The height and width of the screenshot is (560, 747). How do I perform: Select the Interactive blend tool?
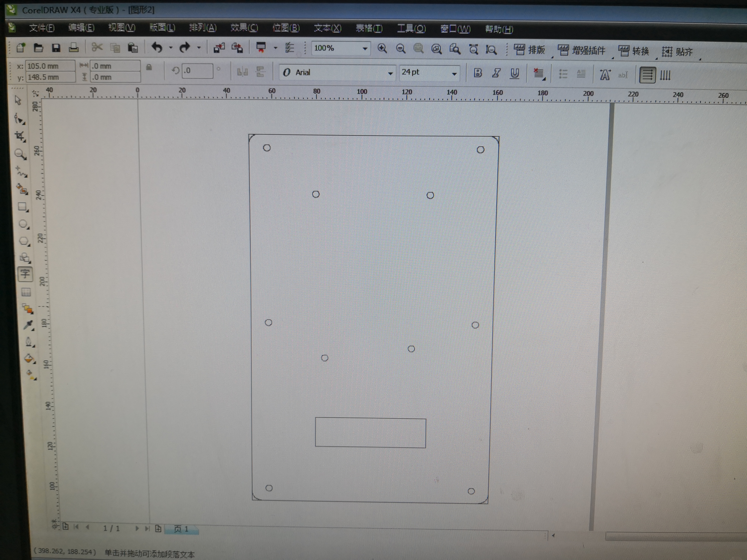click(x=28, y=309)
